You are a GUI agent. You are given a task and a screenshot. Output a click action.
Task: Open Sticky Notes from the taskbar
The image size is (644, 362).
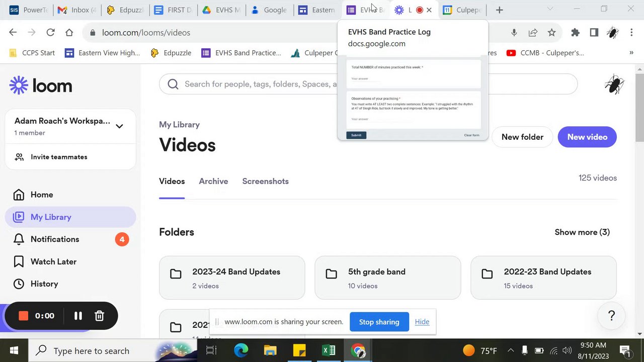[x=299, y=350]
